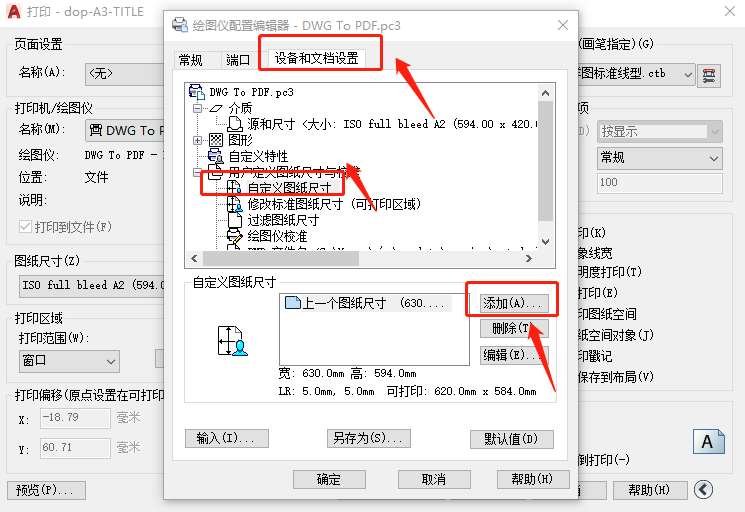Switch to the 设备和文档设置 tab
Screen dimensions: 745x512
pyautogui.click(x=316, y=58)
